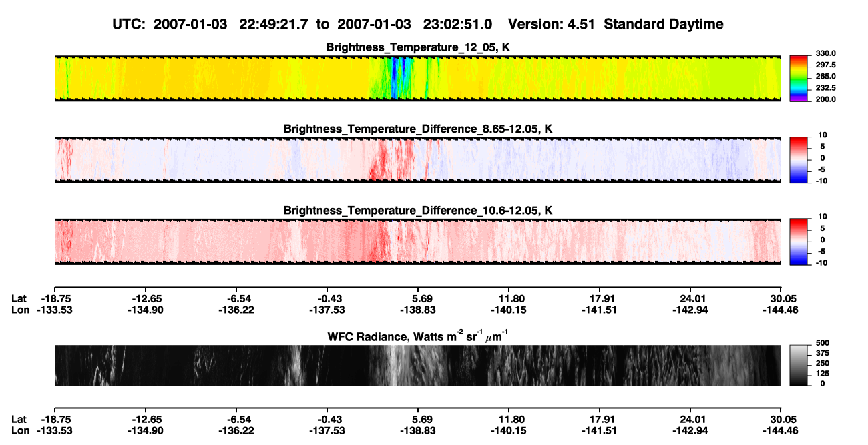The width and height of the screenshot is (868, 445).
Task: Click latitude -12.65 on the axis below WFC strip
Action: pyautogui.click(x=145, y=420)
